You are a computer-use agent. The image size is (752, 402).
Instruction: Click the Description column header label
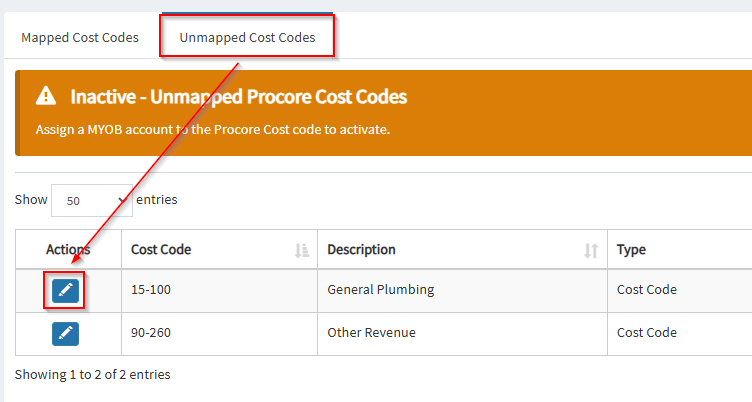(361, 249)
